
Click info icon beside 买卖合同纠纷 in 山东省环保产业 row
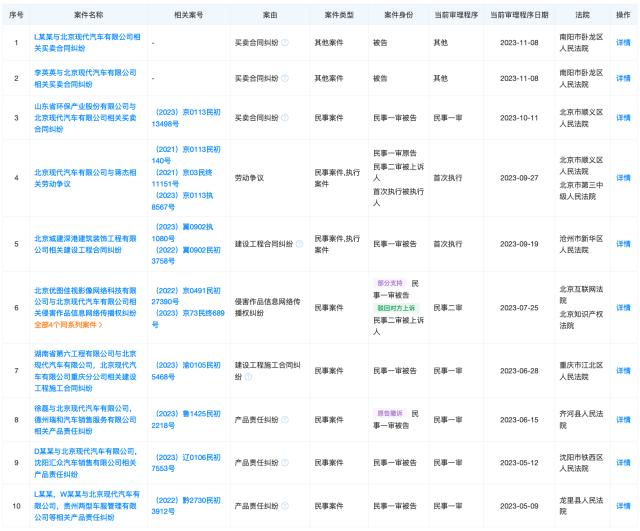click(285, 118)
